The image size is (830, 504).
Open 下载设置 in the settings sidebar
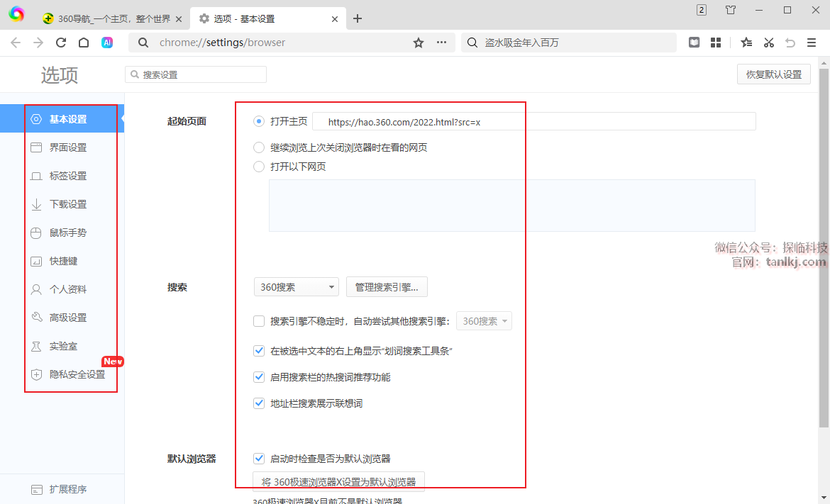[68, 204]
